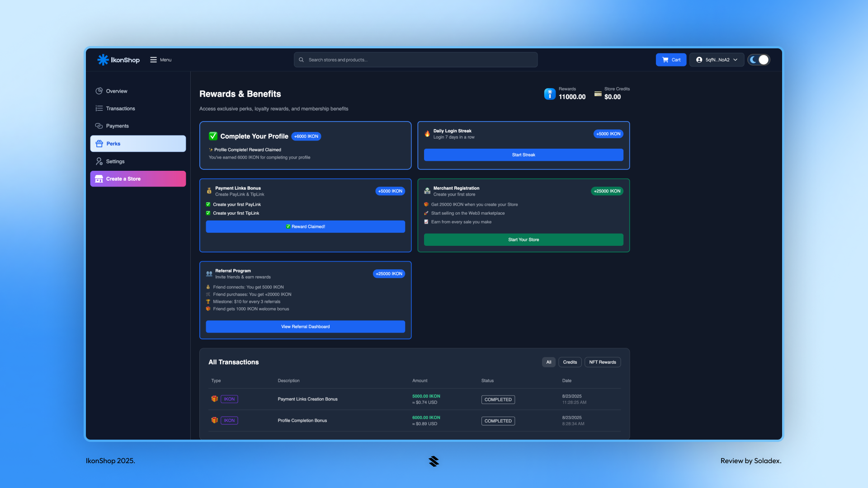Click the Create a Store button
This screenshot has height=488, width=868.
click(138, 179)
